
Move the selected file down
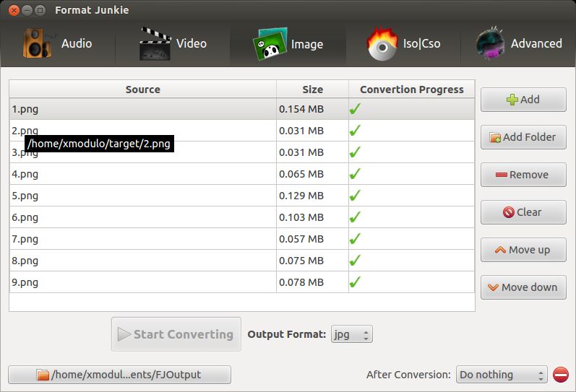coord(523,287)
